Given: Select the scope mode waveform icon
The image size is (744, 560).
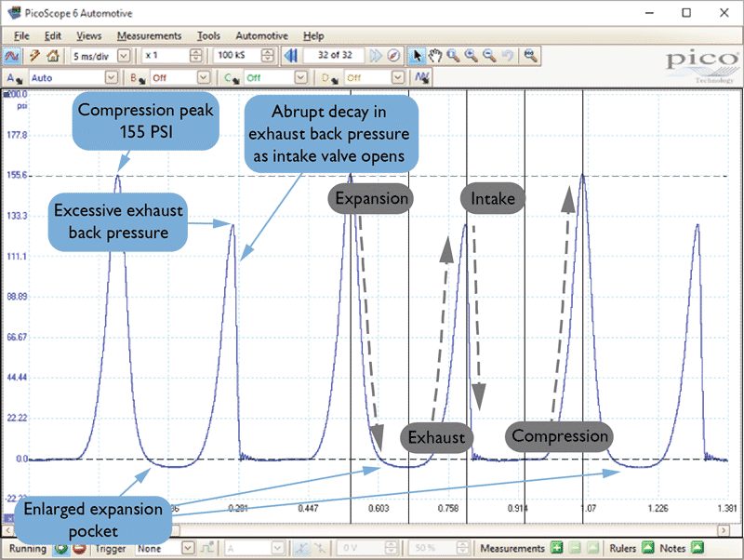Looking at the screenshot, I should coord(11,56).
